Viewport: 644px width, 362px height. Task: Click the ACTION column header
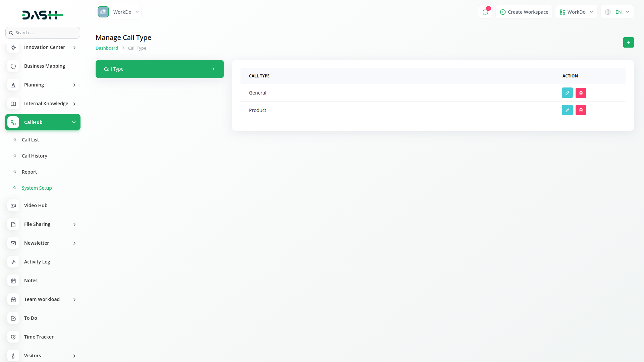570,76
